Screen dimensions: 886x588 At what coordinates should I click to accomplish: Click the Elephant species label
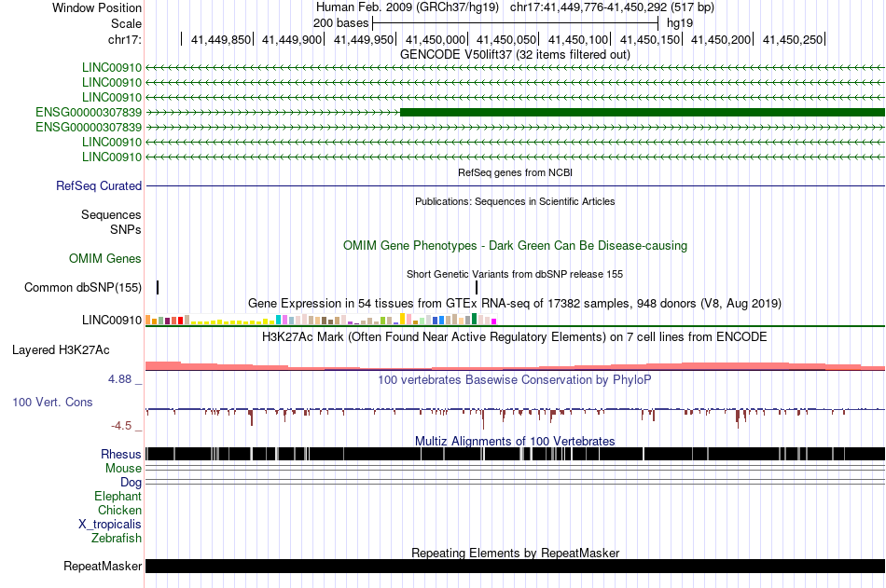pyautogui.click(x=118, y=497)
